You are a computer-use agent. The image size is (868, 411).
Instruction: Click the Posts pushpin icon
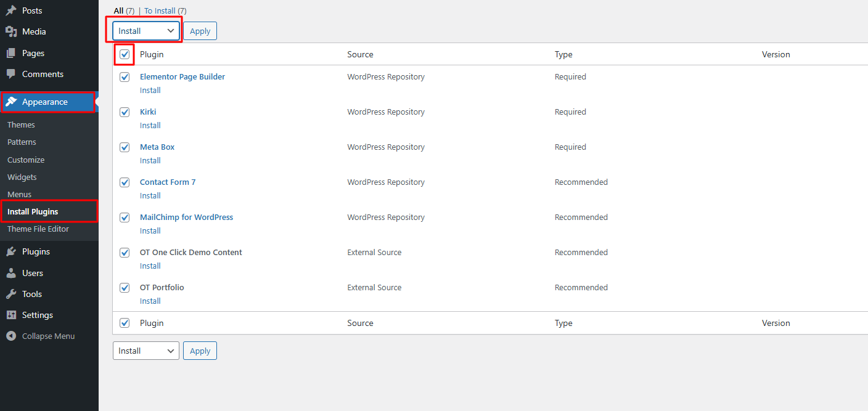(11, 10)
